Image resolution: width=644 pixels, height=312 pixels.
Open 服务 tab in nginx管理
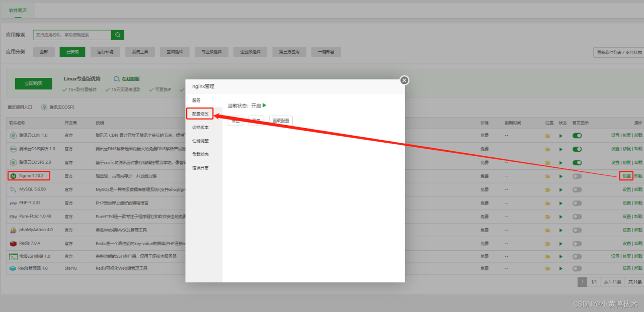tap(196, 100)
